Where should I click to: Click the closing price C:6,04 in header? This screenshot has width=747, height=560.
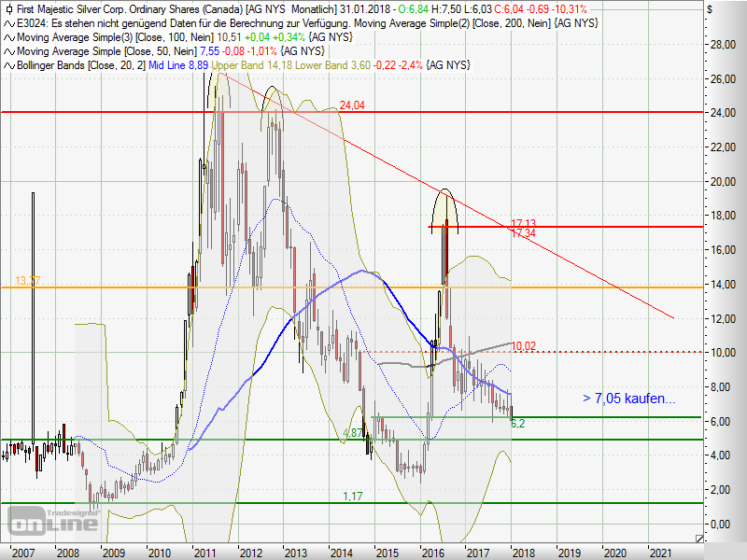click(x=509, y=9)
